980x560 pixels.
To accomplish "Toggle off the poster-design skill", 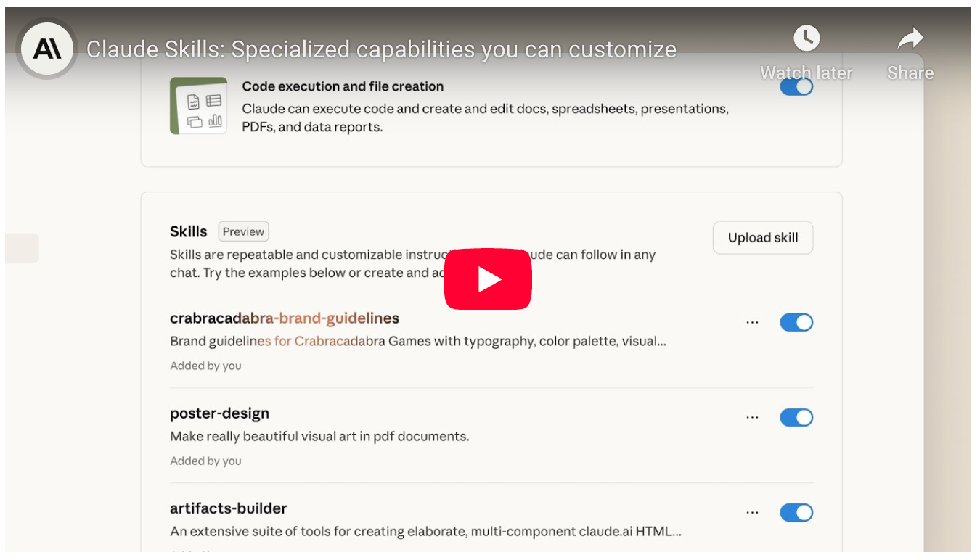I will click(x=796, y=418).
